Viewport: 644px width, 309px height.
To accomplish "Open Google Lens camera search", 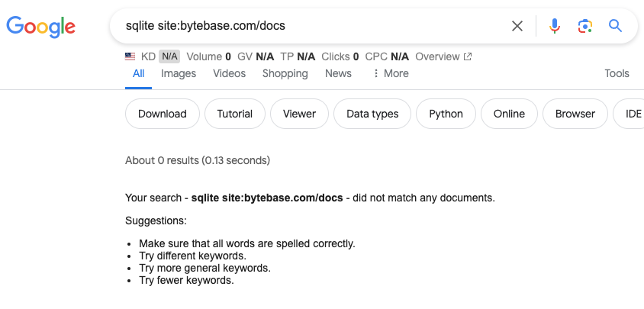I will (584, 26).
